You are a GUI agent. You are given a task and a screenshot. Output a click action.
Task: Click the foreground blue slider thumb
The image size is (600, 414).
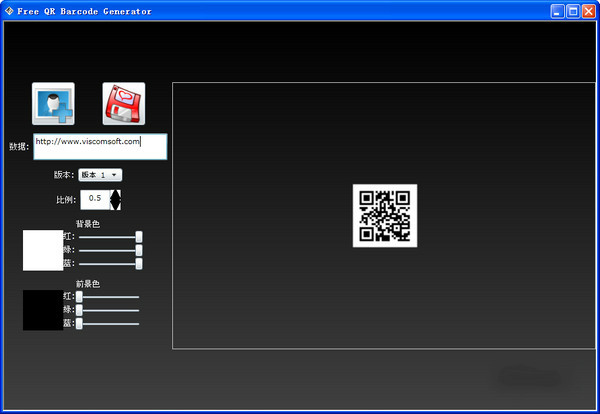click(79, 324)
